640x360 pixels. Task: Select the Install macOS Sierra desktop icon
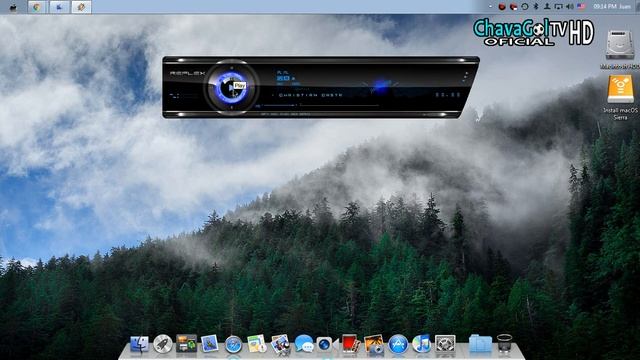[620, 97]
